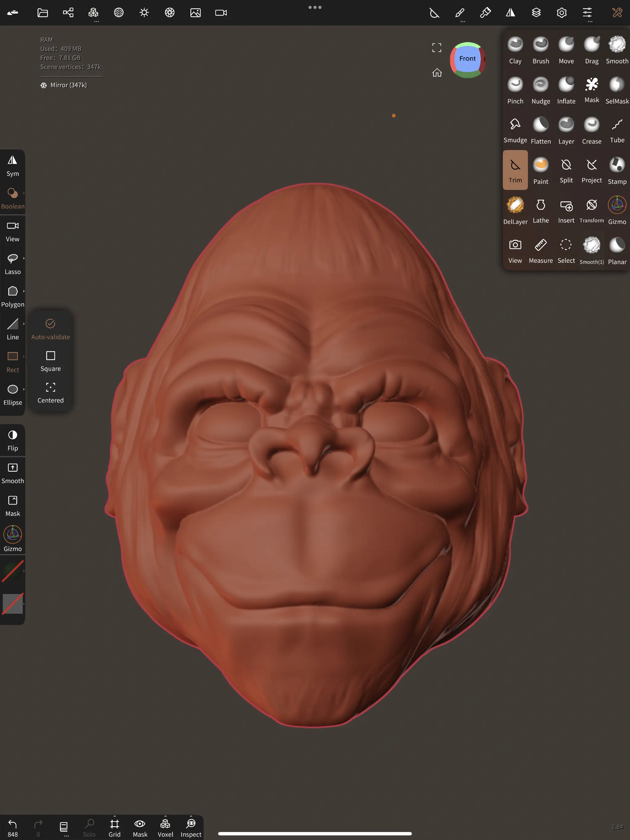The width and height of the screenshot is (630, 840).
Task: Open the three-dot menu at top center
Action: pyautogui.click(x=315, y=7)
